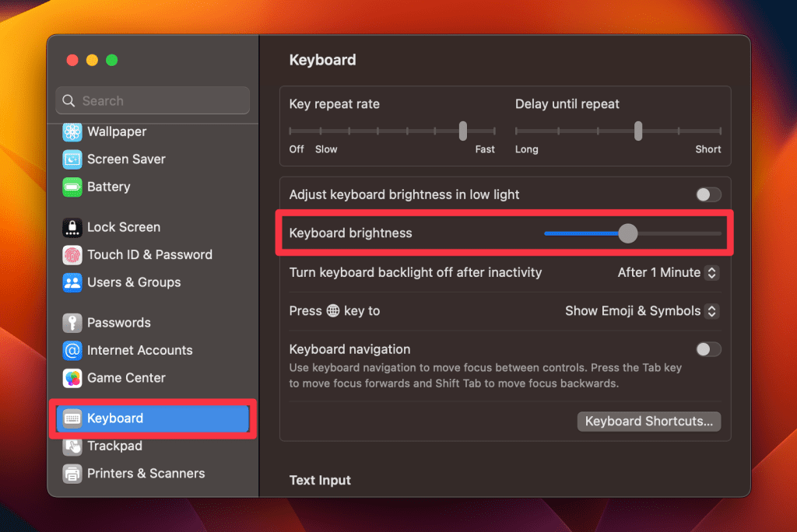Expand the 'Show Emoji & Symbols' dropdown
Screen dimensions: 797x532
click(x=641, y=311)
